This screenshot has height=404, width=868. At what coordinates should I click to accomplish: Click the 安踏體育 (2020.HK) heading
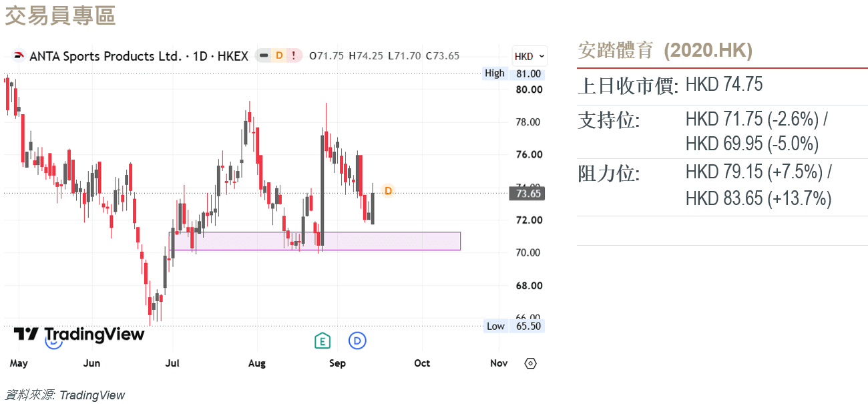pyautogui.click(x=665, y=50)
